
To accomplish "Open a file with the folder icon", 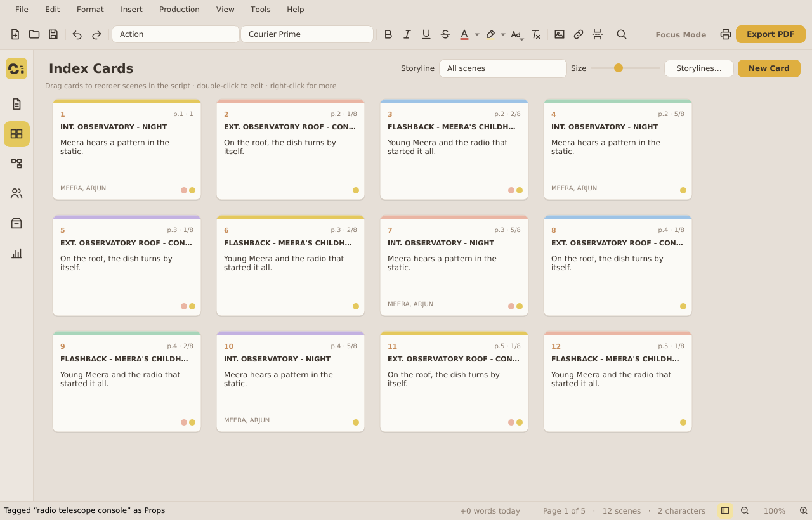I will click(x=34, y=34).
